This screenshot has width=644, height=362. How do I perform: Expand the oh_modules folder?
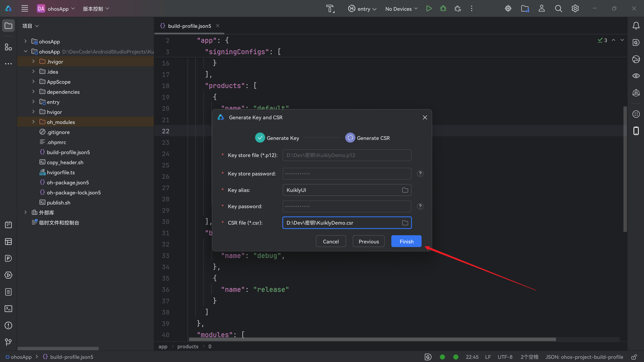pos(33,122)
